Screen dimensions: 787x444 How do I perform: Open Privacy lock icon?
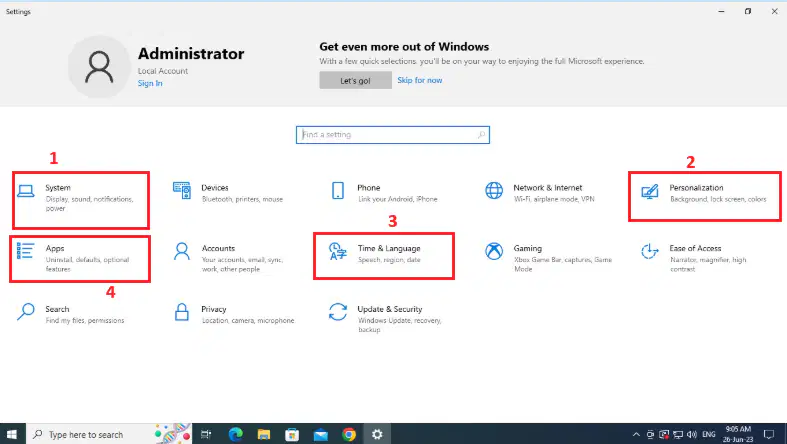182,312
